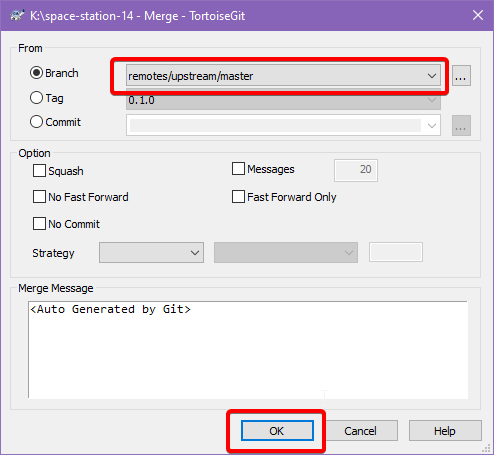The width and height of the screenshot is (494, 455).
Task: Click the TortoiseGit icon in title bar
Action: click(x=17, y=16)
